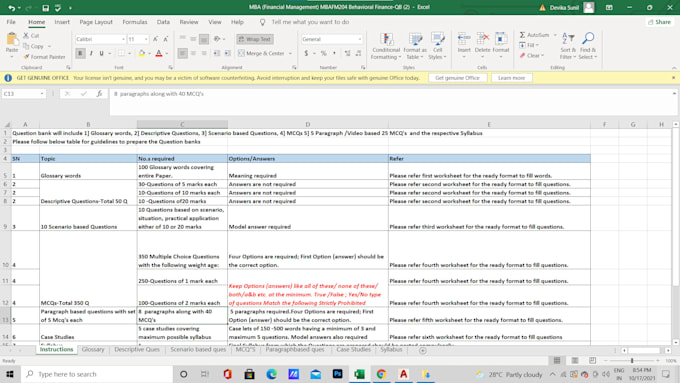This screenshot has height=383, width=680.
Task: Click the Insert Function fx icon
Action: (x=99, y=94)
